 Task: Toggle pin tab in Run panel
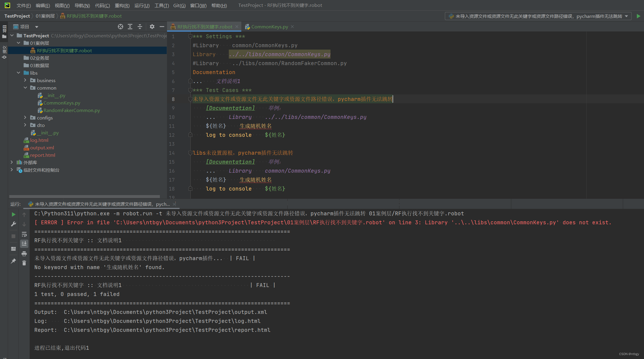(x=13, y=261)
